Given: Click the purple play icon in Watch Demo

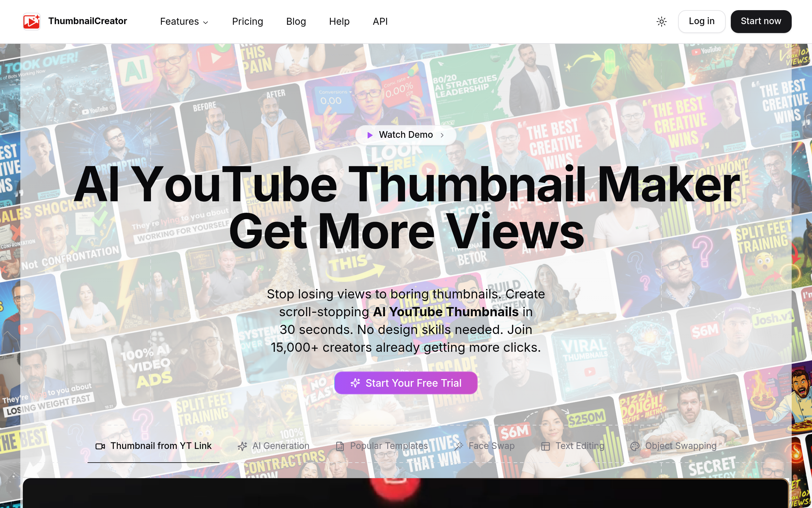Looking at the screenshot, I should coord(370,135).
